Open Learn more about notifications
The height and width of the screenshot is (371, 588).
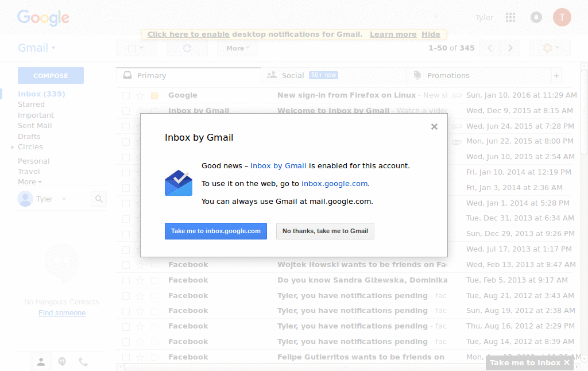click(393, 34)
